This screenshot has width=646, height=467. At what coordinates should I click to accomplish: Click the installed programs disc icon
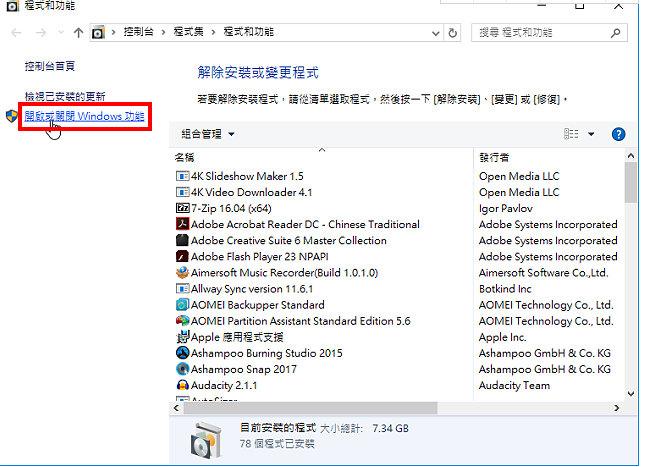tap(206, 440)
